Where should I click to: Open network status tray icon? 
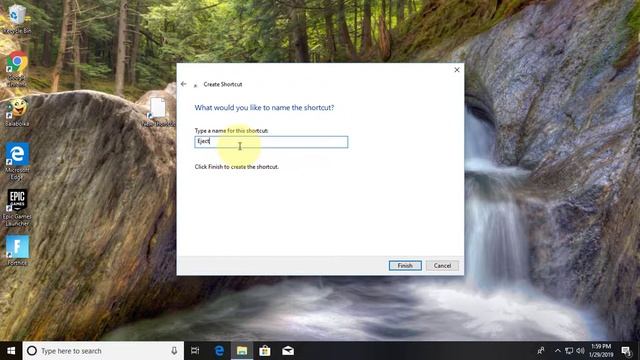(569, 351)
